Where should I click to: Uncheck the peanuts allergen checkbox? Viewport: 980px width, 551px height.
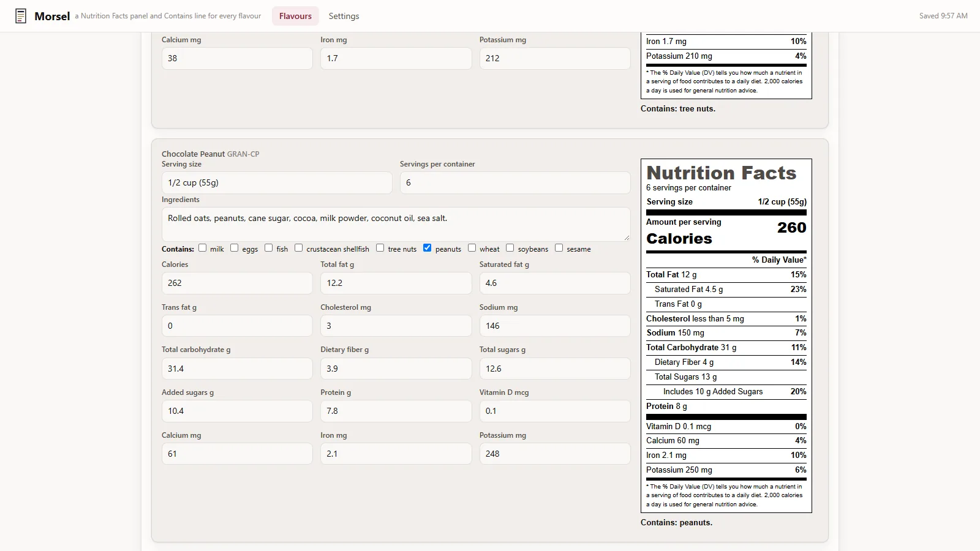[428, 248]
